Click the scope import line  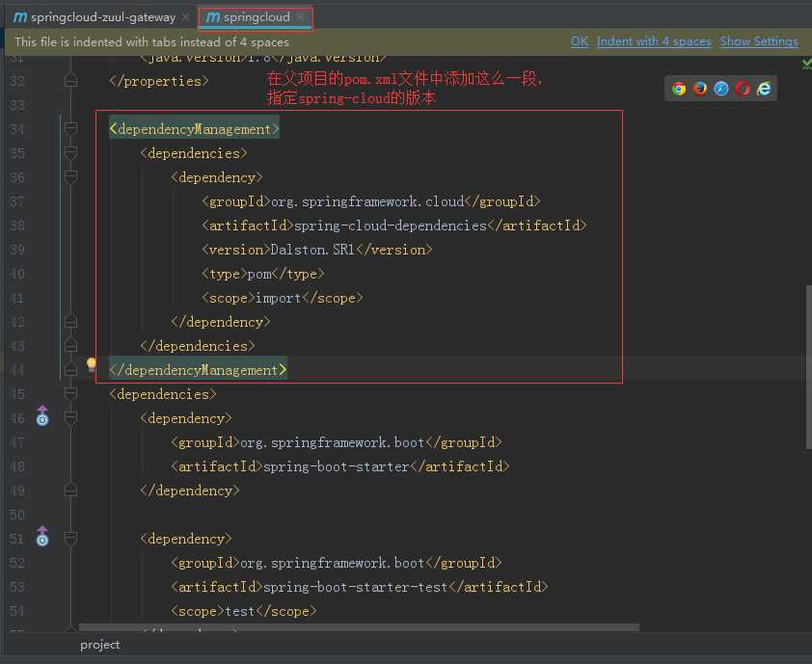tap(283, 298)
